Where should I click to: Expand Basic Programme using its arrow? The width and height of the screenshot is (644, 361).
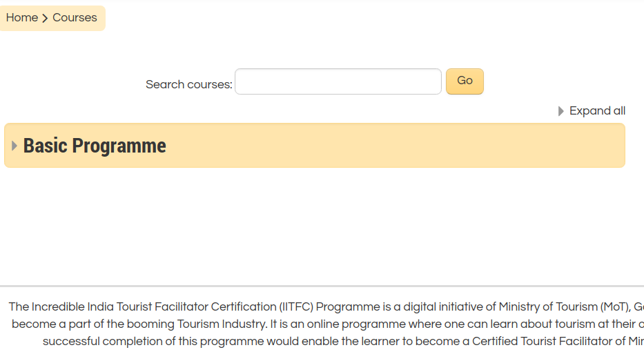pyautogui.click(x=14, y=146)
